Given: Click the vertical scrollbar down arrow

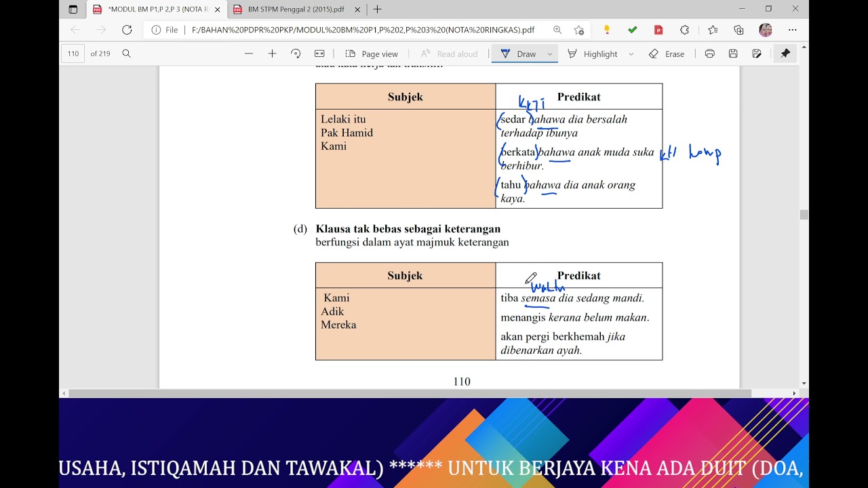Looking at the screenshot, I should click(804, 384).
